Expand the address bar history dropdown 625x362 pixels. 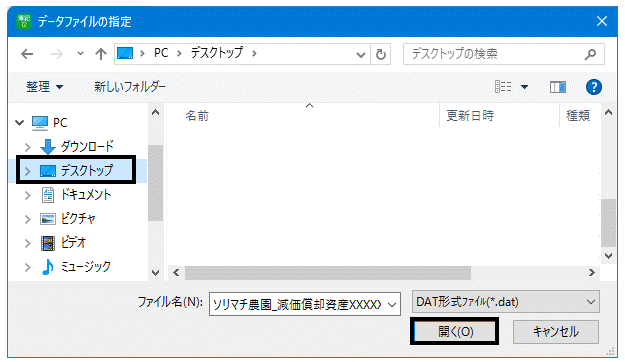tap(361, 54)
